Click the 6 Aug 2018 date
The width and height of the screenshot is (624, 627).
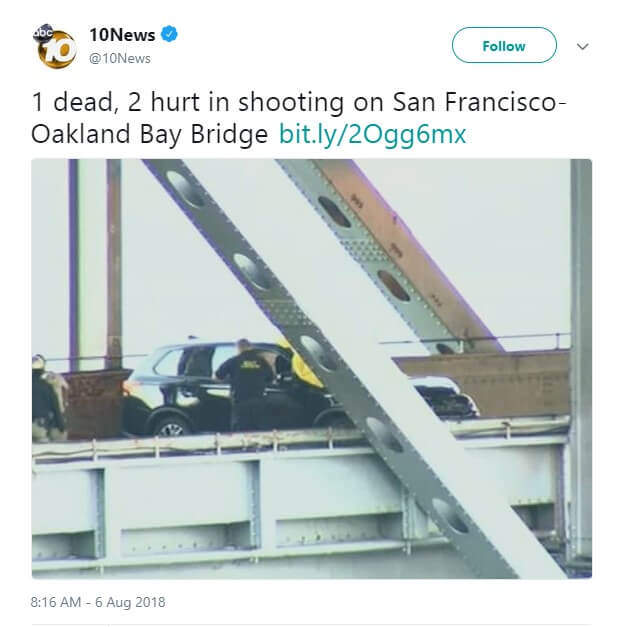(x=130, y=602)
